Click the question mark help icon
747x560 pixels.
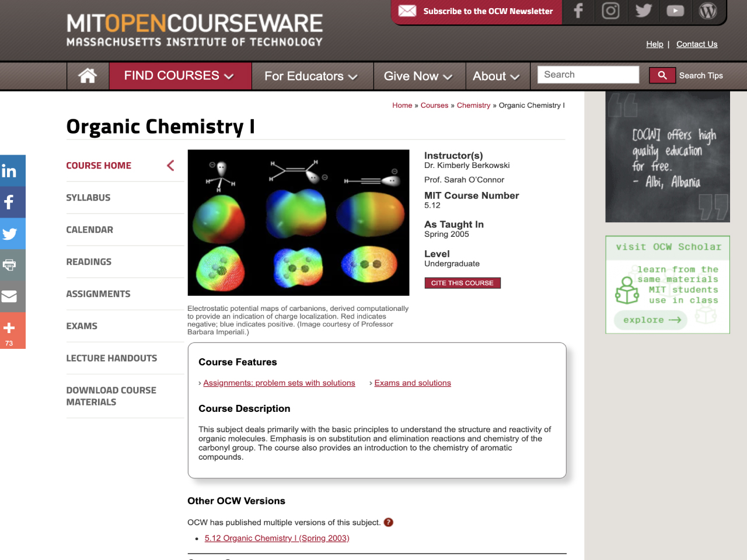389,522
